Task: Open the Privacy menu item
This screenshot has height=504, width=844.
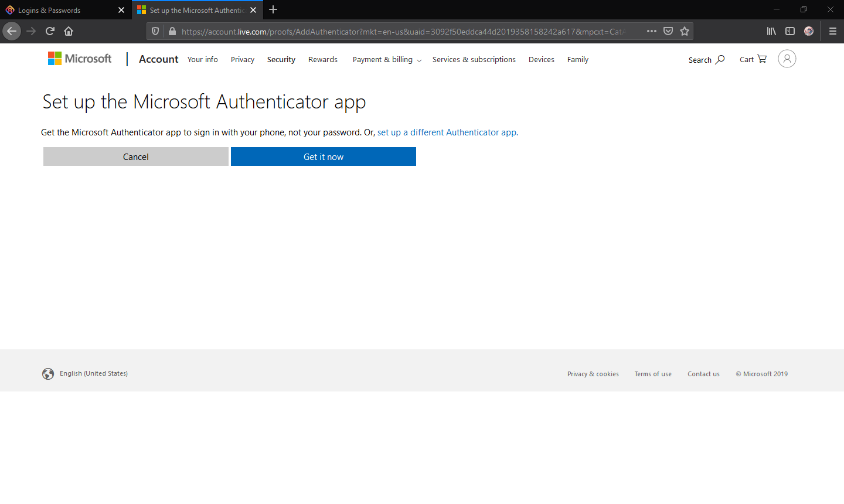Action: click(243, 60)
